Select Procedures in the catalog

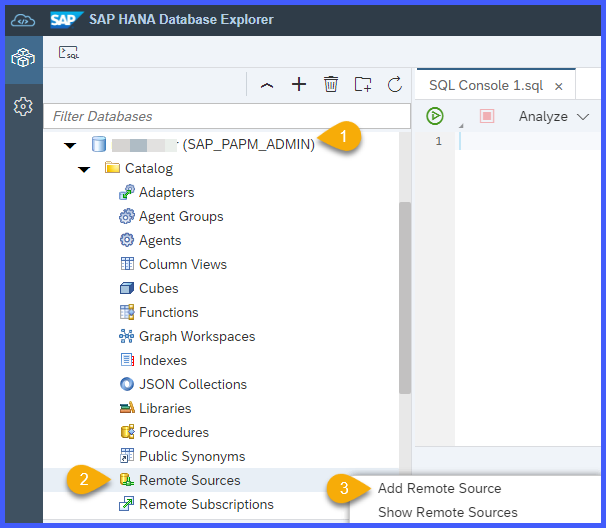(x=174, y=432)
